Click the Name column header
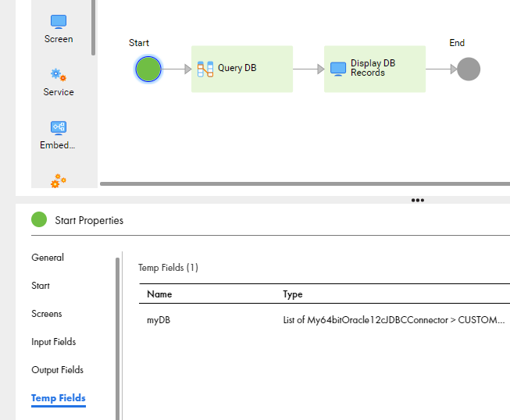This screenshot has width=510, height=420. pos(159,294)
